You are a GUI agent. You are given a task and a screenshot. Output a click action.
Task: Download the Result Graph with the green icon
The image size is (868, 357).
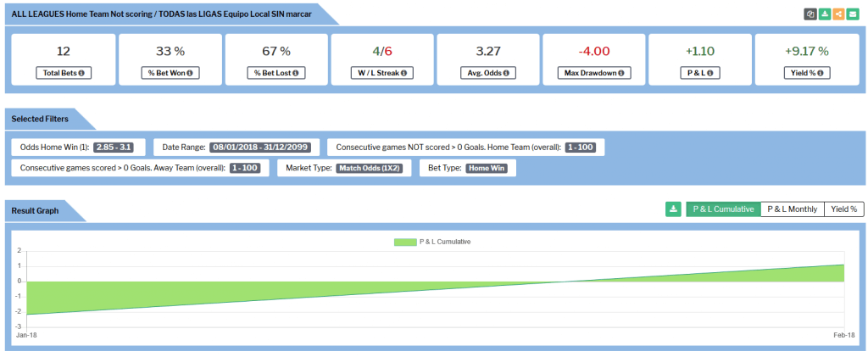pos(673,209)
